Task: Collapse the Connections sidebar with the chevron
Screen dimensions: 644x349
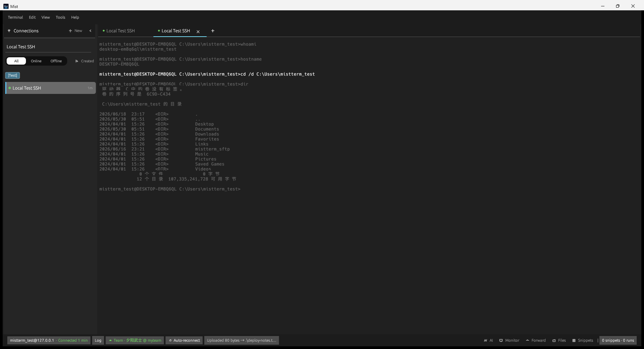Action: [x=90, y=31]
